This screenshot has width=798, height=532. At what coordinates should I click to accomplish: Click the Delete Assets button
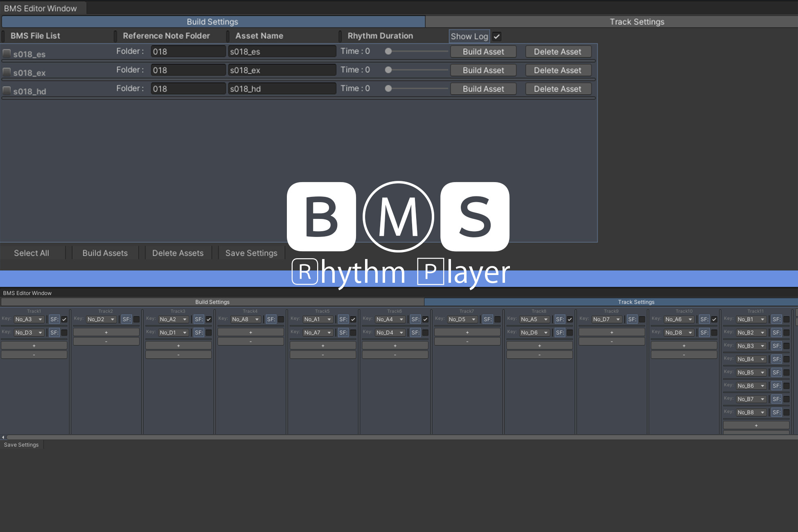pyautogui.click(x=178, y=252)
